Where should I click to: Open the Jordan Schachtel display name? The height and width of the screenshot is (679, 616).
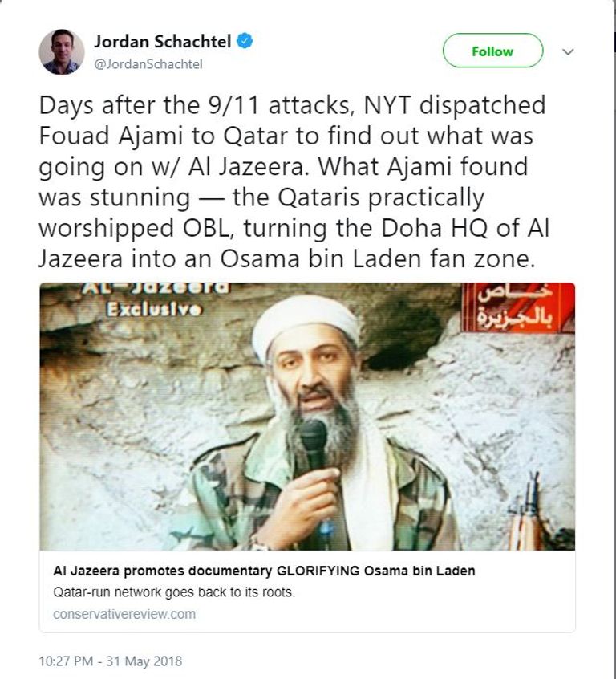[x=162, y=42]
